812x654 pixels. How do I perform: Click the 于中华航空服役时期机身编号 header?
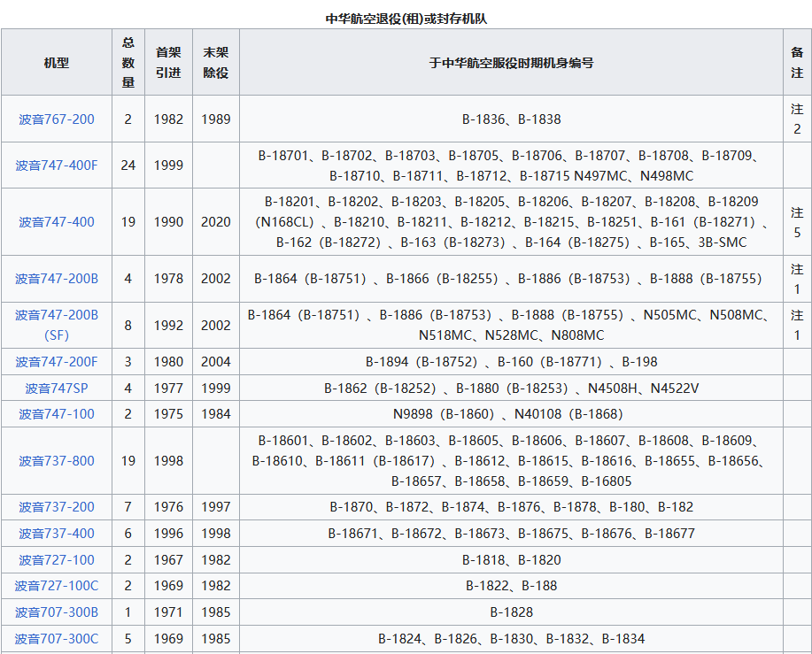(511, 63)
